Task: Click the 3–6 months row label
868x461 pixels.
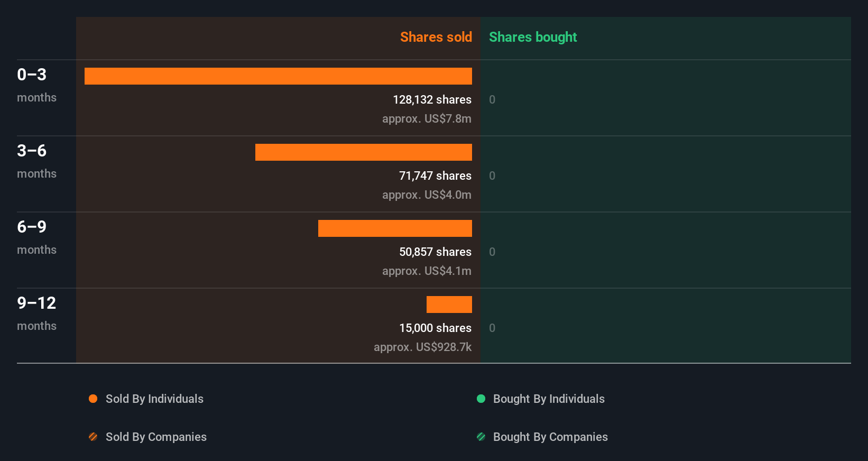Action: (x=36, y=161)
